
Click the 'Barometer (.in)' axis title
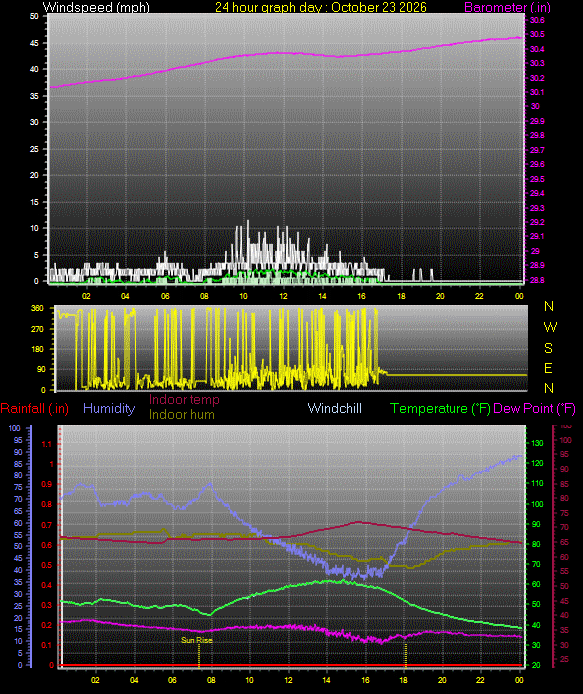(507, 7)
